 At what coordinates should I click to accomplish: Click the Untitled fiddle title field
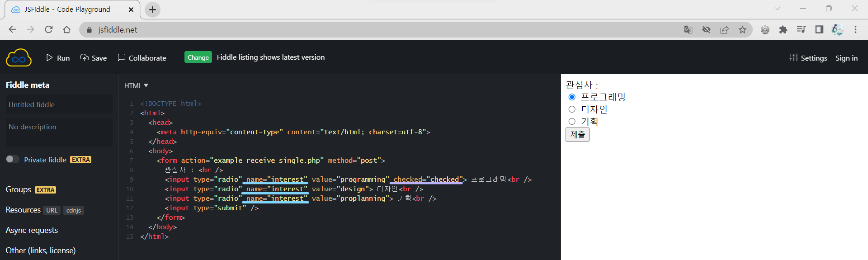coord(59,104)
